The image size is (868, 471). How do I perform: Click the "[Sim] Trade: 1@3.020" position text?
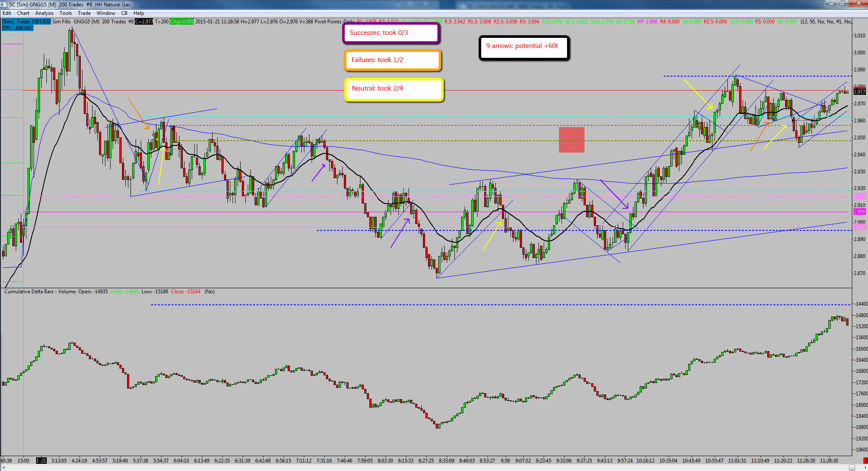(26, 22)
